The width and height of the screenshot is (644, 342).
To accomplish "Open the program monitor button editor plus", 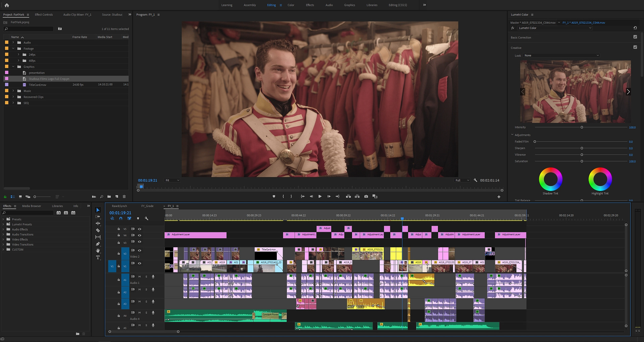I will pos(499,197).
